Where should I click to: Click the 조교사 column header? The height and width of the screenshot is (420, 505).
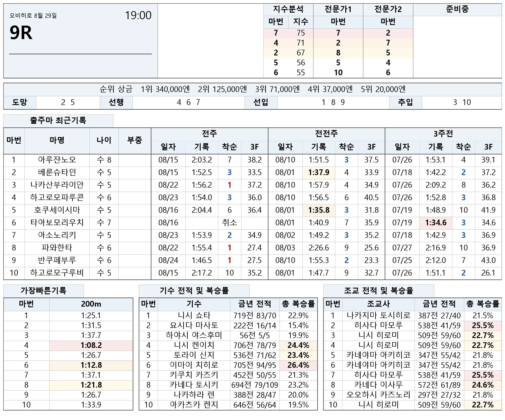(x=378, y=304)
